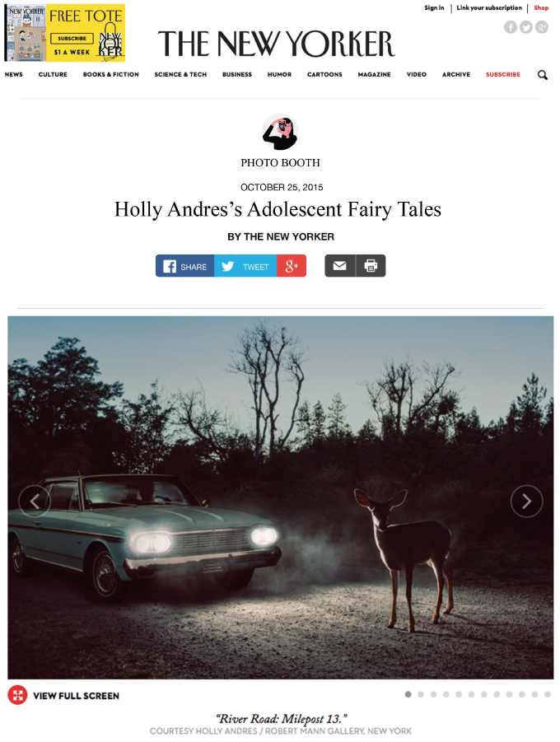Image resolution: width=560 pixels, height=742 pixels.
Task: Click the red full screen expand icon
Action: [x=17, y=695]
